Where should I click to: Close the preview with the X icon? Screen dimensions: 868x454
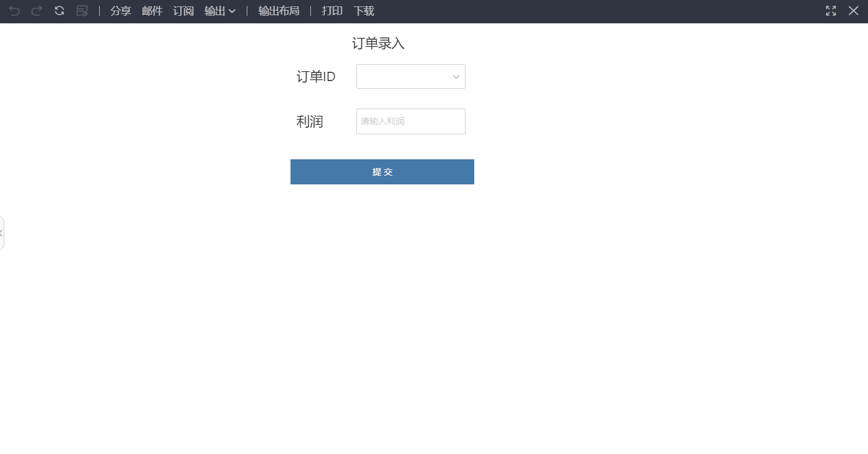click(853, 11)
